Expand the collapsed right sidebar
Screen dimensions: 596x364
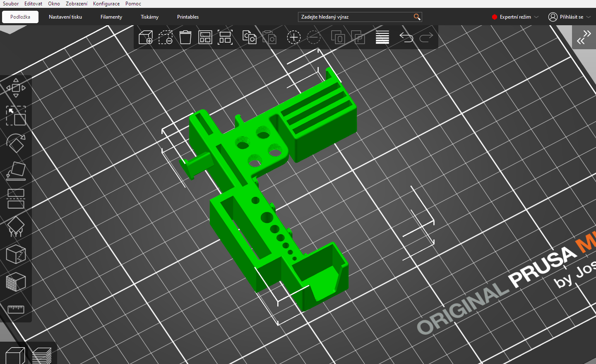tap(584, 37)
